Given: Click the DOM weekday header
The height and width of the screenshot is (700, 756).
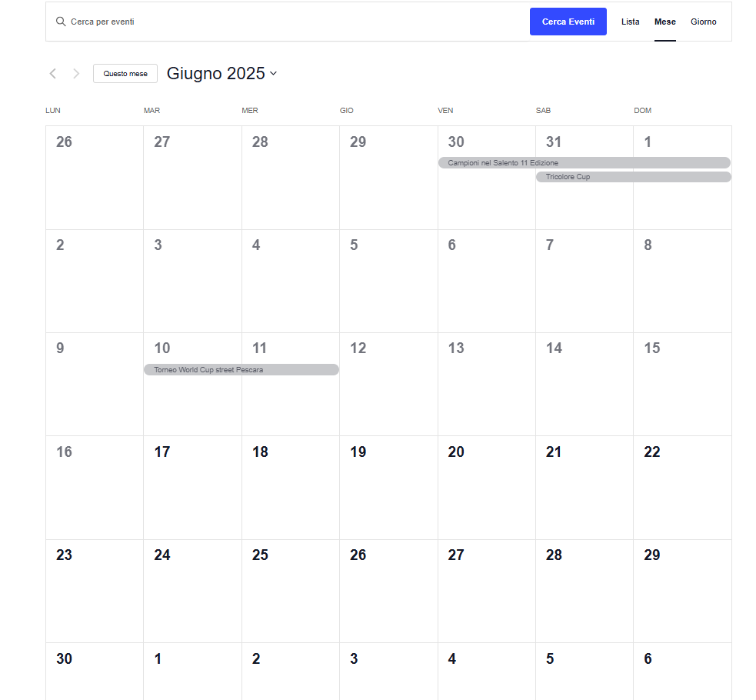Looking at the screenshot, I should [643, 111].
